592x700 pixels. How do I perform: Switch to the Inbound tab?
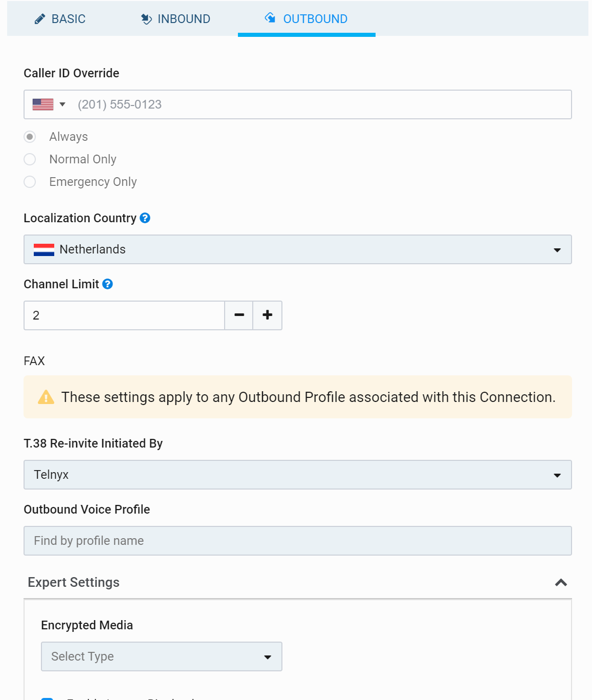[176, 19]
